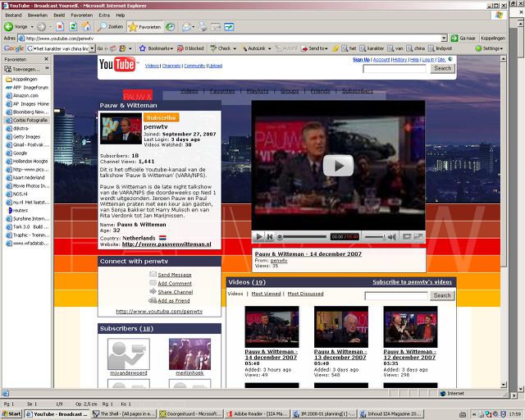Screen dimensions: 525x420
Task: Stop page loading with red X icon
Action: click(x=60, y=27)
